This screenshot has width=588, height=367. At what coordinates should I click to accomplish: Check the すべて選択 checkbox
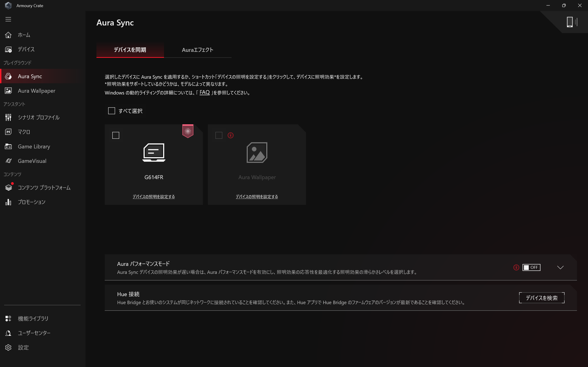coord(112,111)
